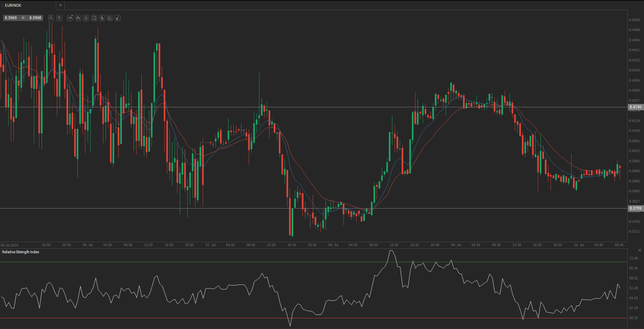Select the 8.4190 horizontal line price label

[635, 107]
